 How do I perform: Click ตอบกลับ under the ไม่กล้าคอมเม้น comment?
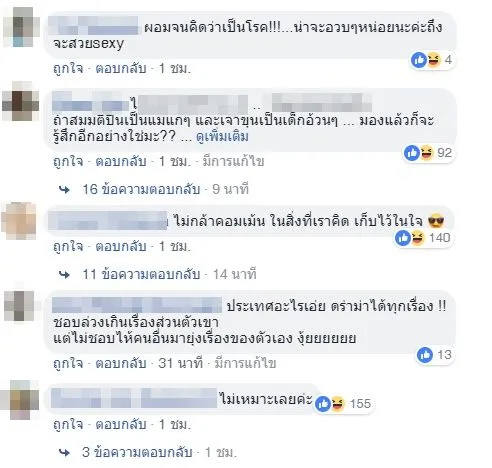tap(121, 247)
